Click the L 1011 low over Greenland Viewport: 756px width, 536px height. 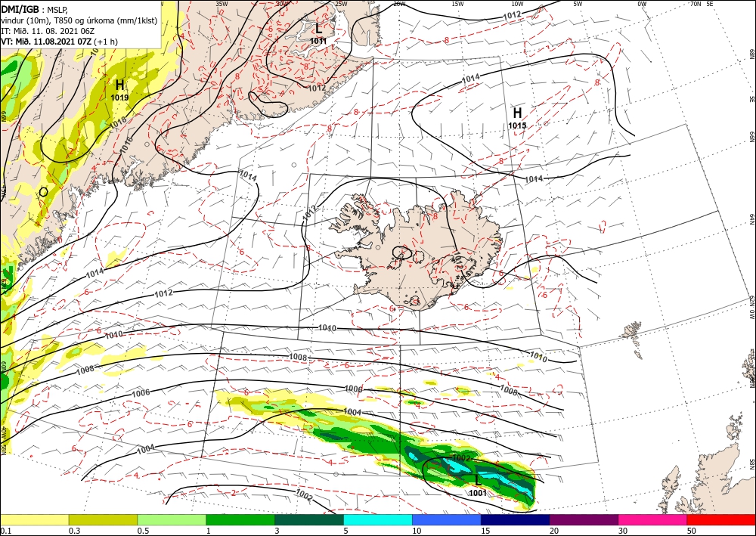[318, 34]
